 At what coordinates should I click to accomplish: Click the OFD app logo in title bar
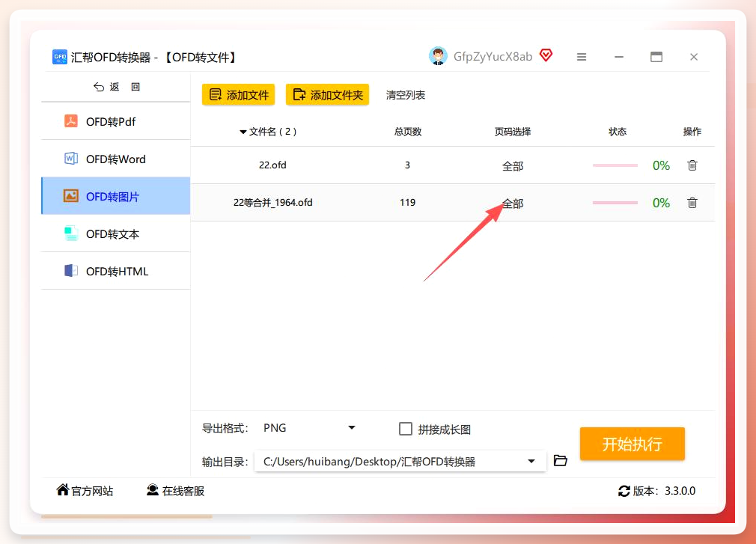pyautogui.click(x=60, y=57)
